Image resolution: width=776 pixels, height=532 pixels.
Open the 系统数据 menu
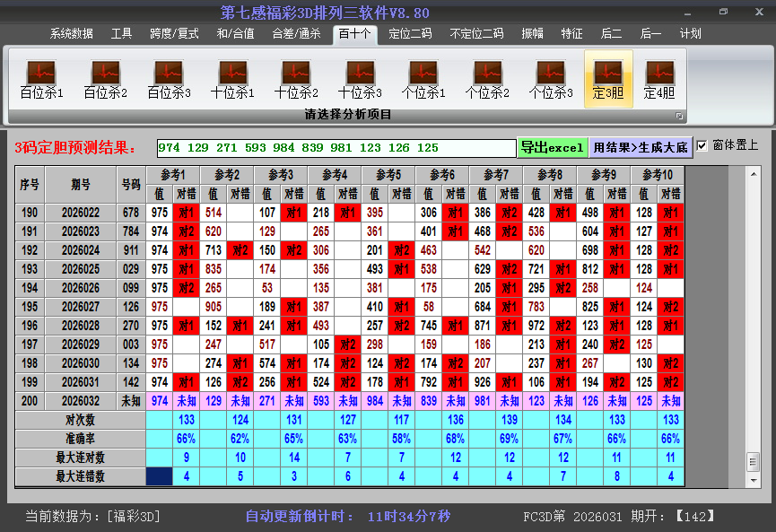click(72, 34)
